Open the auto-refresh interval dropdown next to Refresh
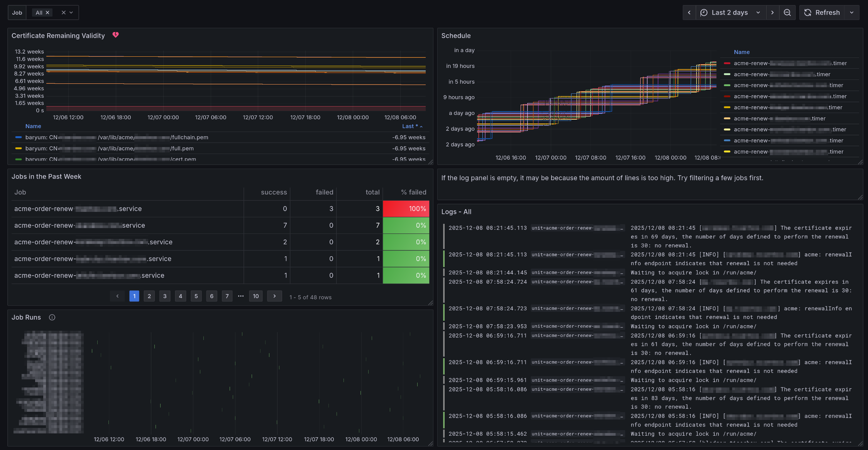The image size is (868, 450). coord(852,12)
